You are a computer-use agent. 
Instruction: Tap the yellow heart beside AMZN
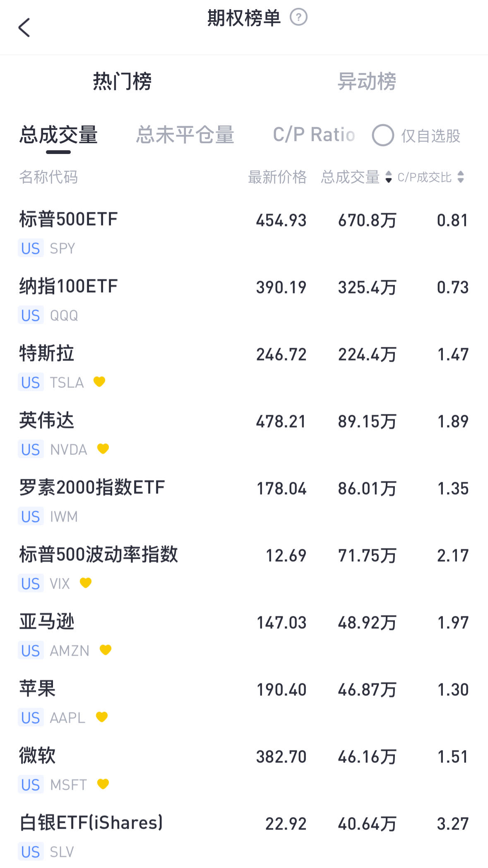point(106,649)
